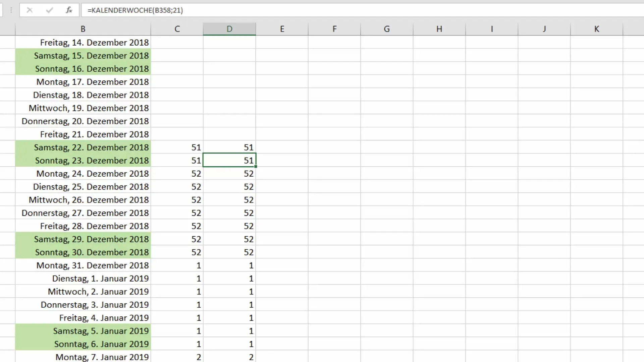Click cell 'Freitag, 28. Dezember 2018'

[83, 226]
